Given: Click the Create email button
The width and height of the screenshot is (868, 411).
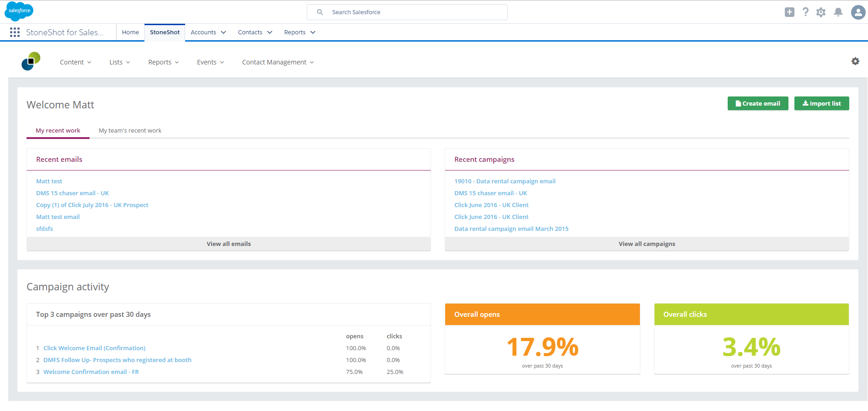Looking at the screenshot, I should pos(758,103).
